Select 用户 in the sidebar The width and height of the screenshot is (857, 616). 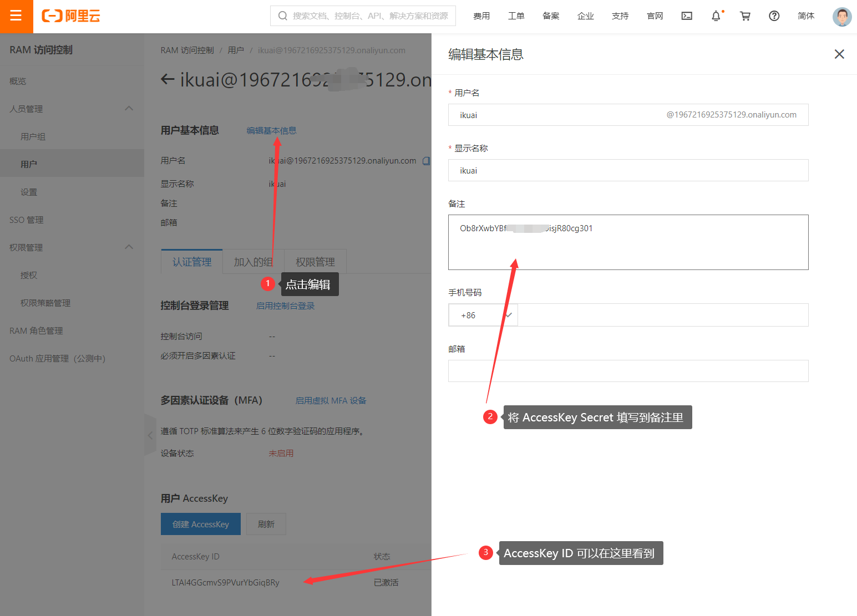point(72,164)
